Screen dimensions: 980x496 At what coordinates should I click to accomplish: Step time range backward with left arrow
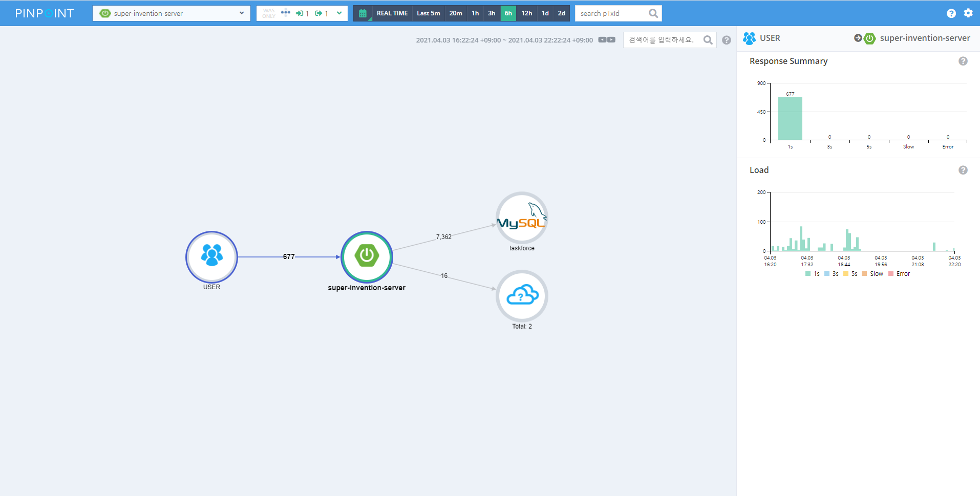pyautogui.click(x=603, y=40)
